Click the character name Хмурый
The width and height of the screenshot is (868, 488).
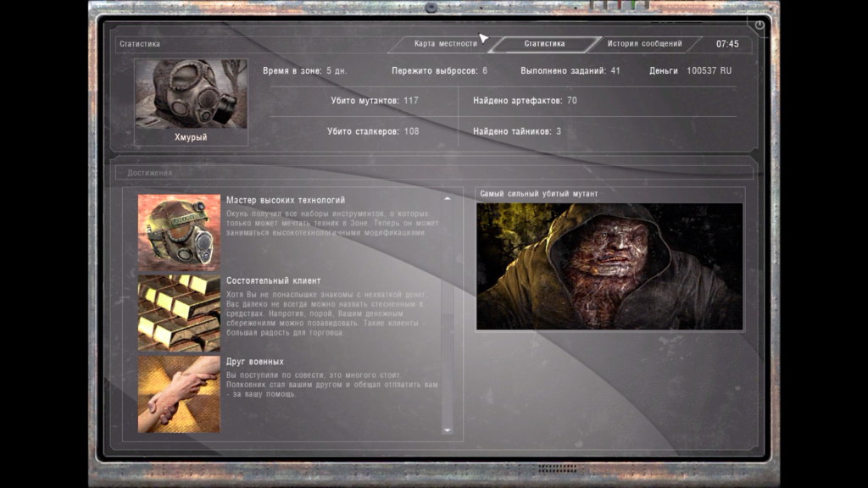tap(191, 137)
